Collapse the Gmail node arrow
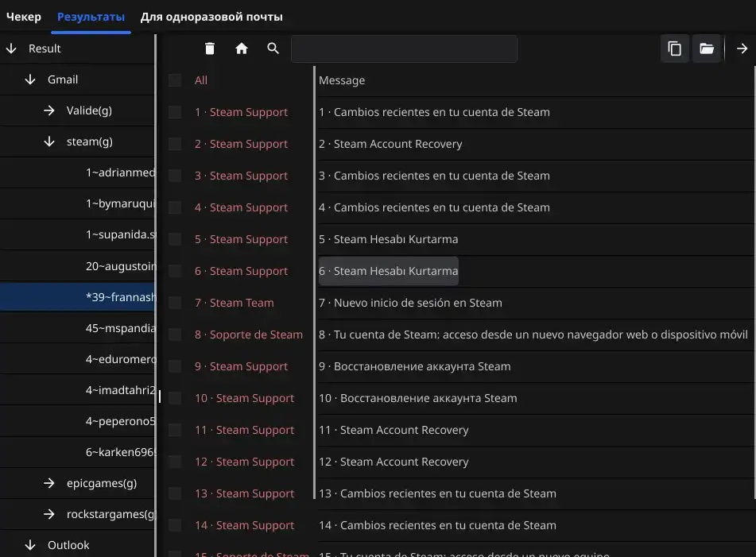Screen dimensions: 756x557 click(x=30, y=79)
